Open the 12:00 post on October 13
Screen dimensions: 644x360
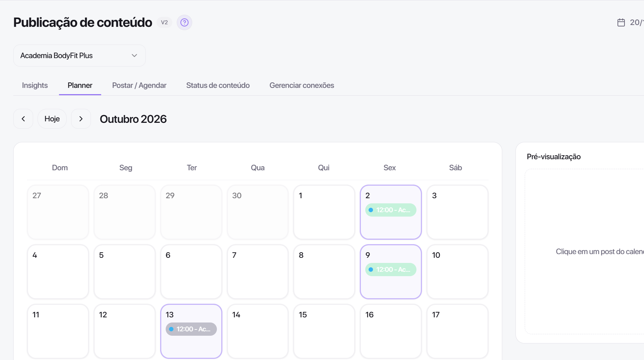coord(191,329)
